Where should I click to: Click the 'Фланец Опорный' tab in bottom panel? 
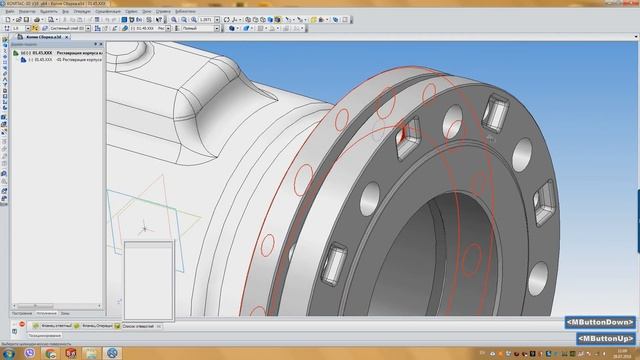pos(93,326)
